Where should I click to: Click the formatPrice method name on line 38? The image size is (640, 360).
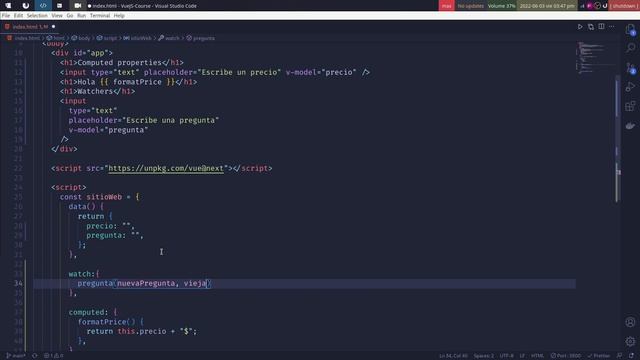(x=102, y=322)
